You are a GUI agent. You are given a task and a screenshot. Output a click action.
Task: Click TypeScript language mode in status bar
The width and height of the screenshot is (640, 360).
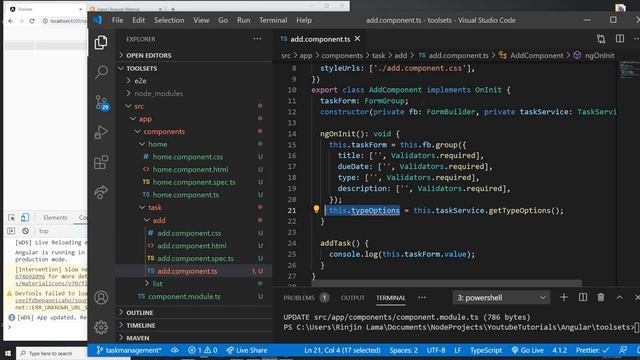click(x=486, y=350)
